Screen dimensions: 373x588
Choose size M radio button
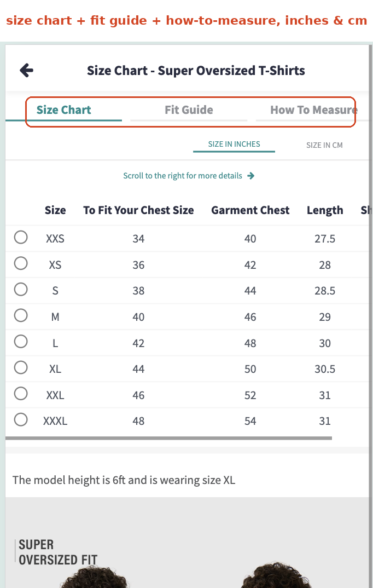pos(21,315)
